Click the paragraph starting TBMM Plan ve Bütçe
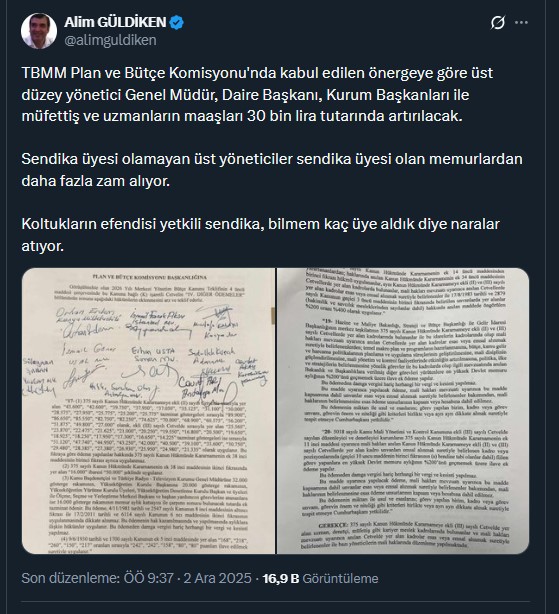Image resolution: width=559 pixels, height=614 pixels. click(257, 94)
